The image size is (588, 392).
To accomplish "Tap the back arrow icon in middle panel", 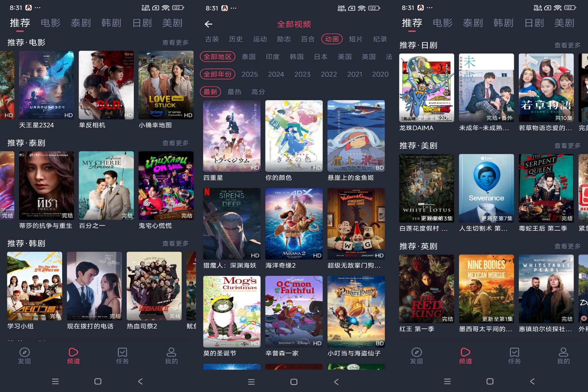I will (x=209, y=24).
